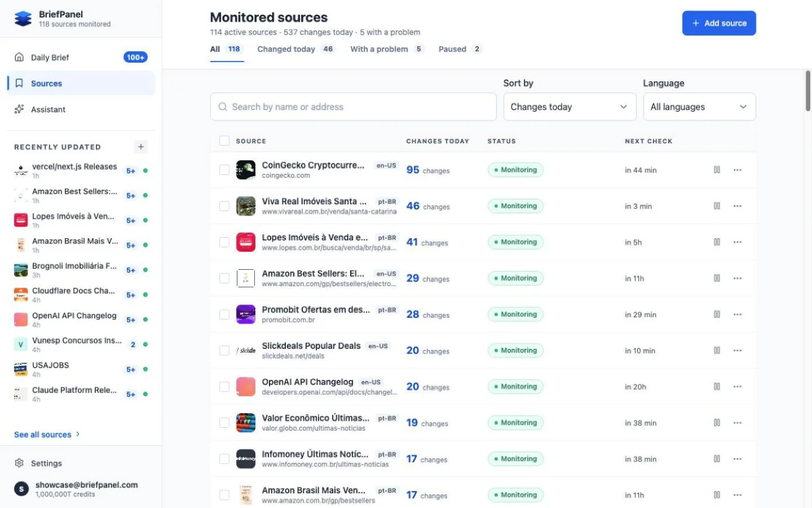The image size is (812, 508).
Task: Open vercel/next.js Releases in recently updated
Action: click(81, 170)
